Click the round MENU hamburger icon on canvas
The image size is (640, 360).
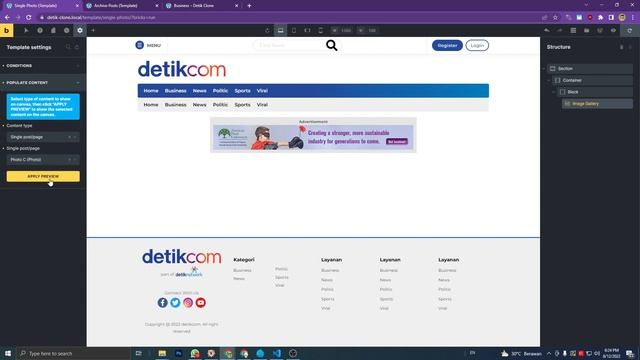140,45
